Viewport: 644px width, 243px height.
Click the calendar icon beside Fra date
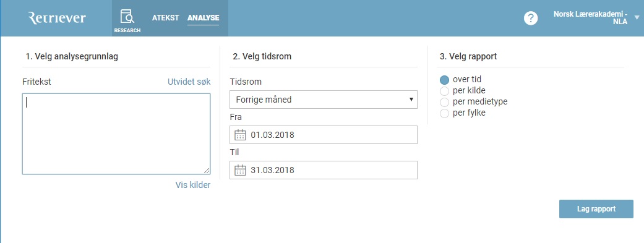tap(240, 135)
